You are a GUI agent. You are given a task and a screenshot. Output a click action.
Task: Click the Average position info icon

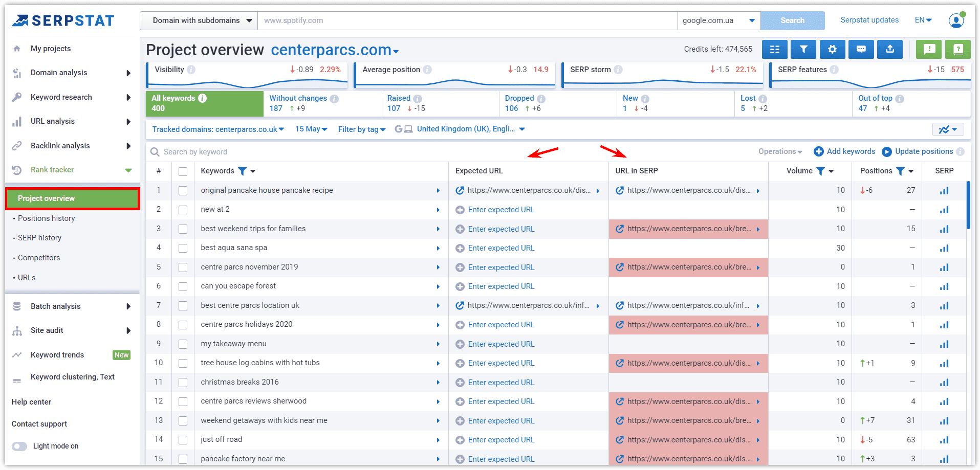click(x=427, y=70)
